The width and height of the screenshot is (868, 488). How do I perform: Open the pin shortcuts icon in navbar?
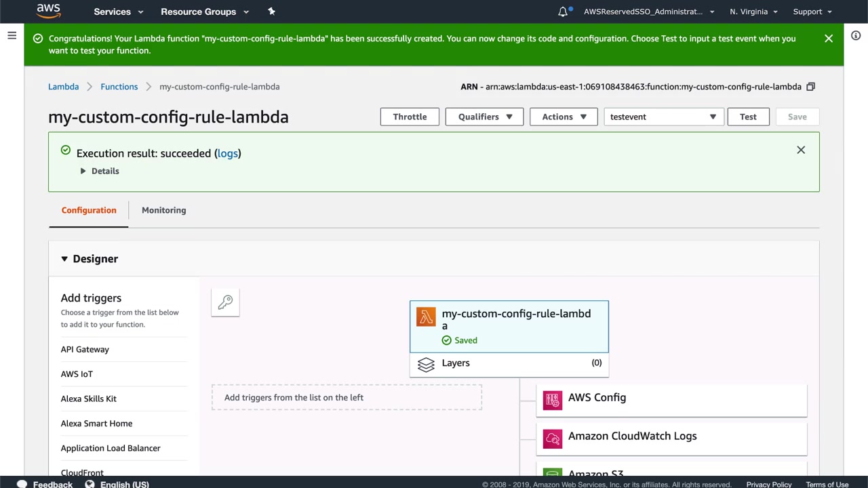(271, 12)
